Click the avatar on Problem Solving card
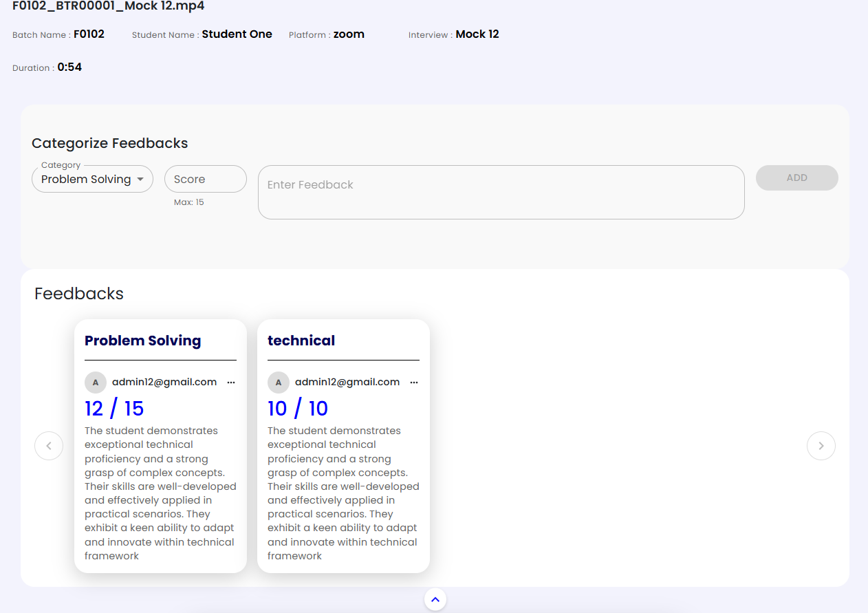This screenshot has height=613, width=868. tap(96, 383)
